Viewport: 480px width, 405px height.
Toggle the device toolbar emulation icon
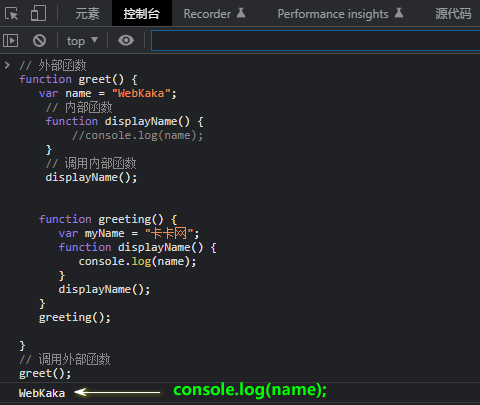pyautogui.click(x=38, y=14)
